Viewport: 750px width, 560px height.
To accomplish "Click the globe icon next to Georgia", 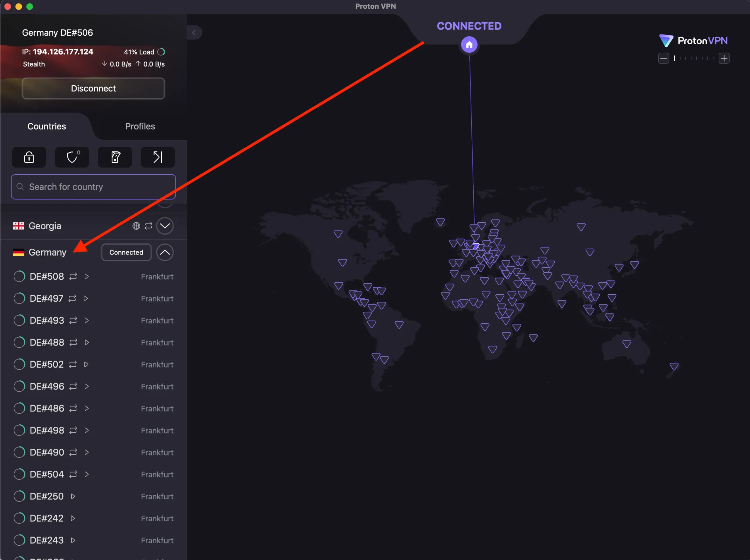I will click(136, 226).
